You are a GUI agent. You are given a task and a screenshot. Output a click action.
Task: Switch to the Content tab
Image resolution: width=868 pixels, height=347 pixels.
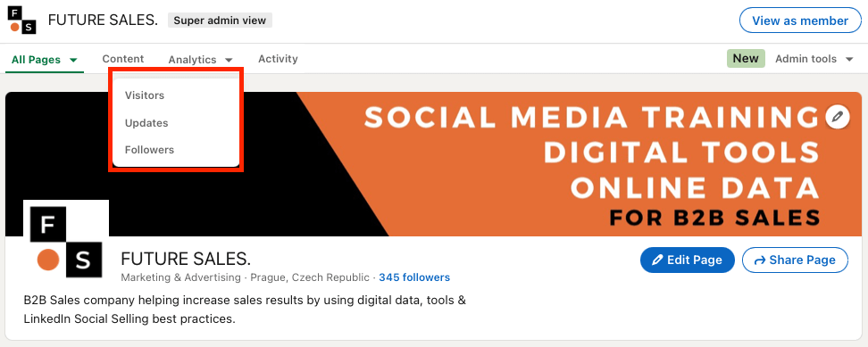[123, 59]
